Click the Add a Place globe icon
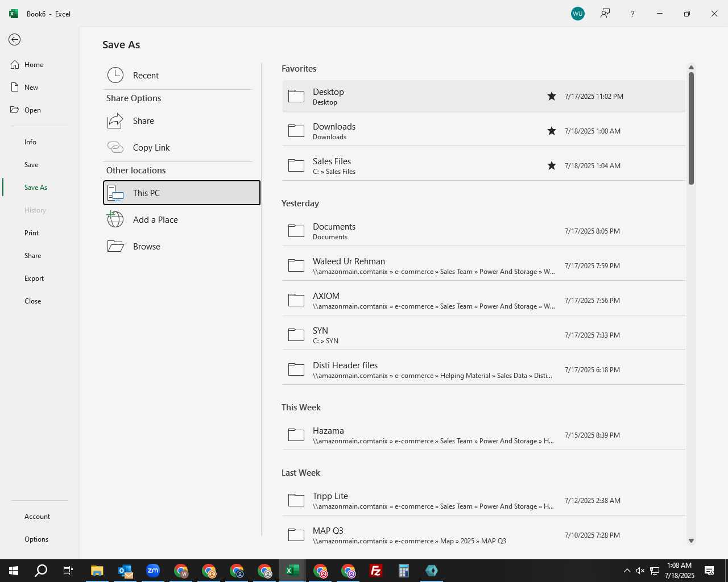This screenshot has width=728, height=582. click(x=115, y=219)
